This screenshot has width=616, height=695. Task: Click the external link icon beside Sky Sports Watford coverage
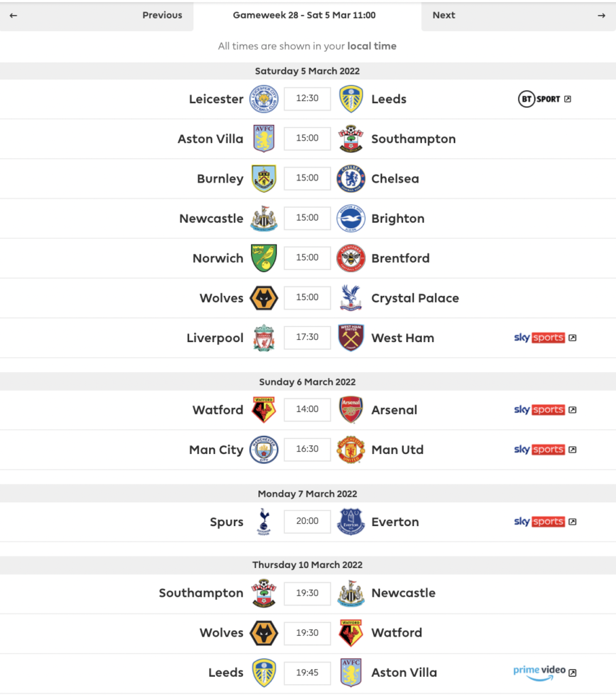click(573, 409)
